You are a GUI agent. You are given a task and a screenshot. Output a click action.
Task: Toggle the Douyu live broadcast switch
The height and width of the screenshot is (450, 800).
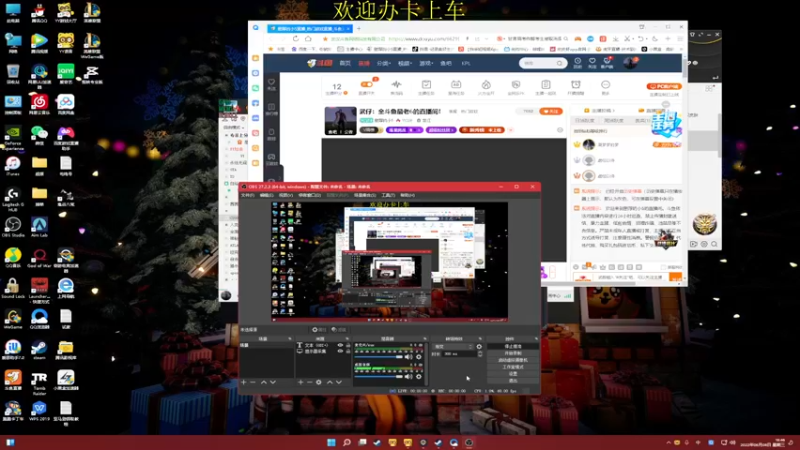pos(366,84)
